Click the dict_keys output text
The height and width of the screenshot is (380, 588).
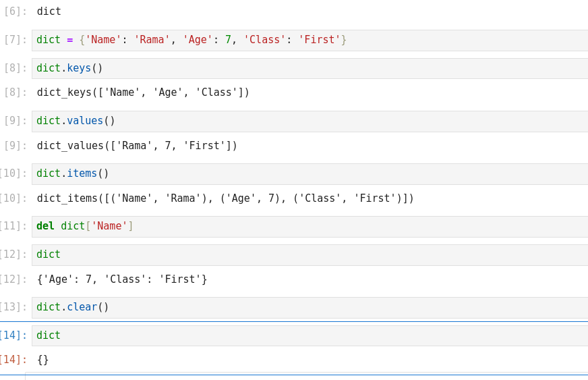(143, 93)
